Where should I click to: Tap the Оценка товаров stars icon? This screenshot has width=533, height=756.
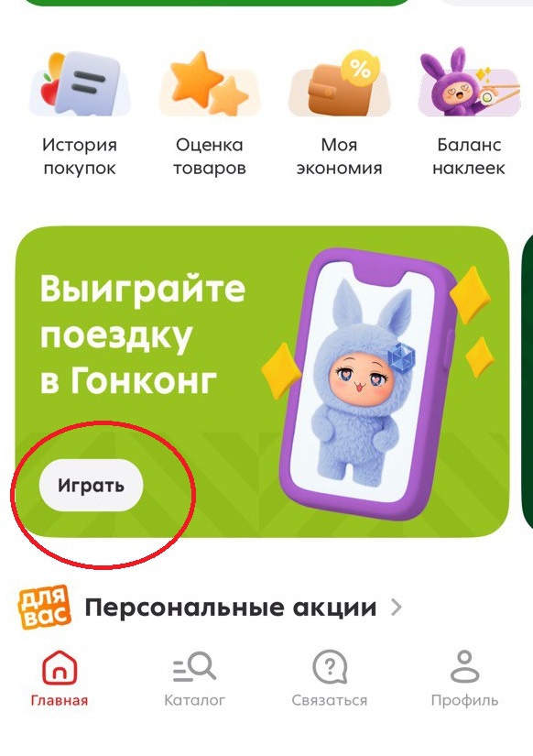210,84
